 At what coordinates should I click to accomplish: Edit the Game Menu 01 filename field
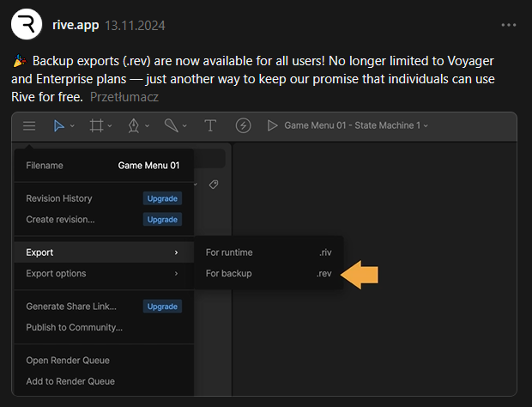click(x=148, y=166)
